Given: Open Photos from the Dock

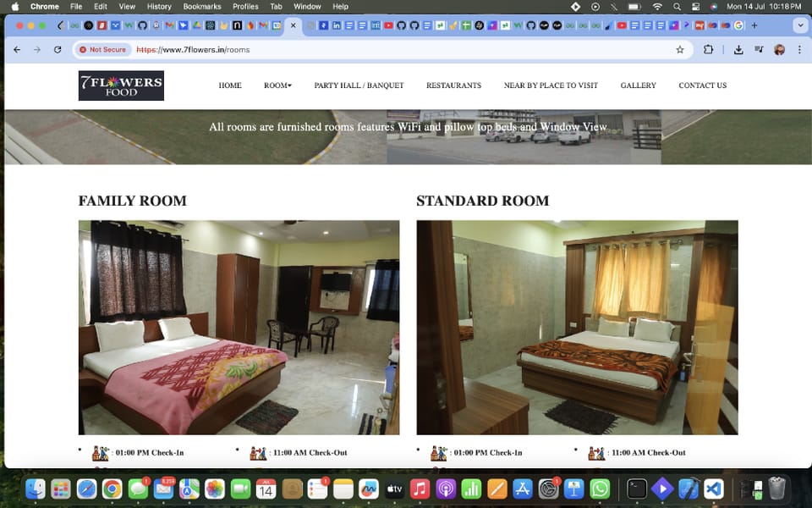Looking at the screenshot, I should click(215, 489).
